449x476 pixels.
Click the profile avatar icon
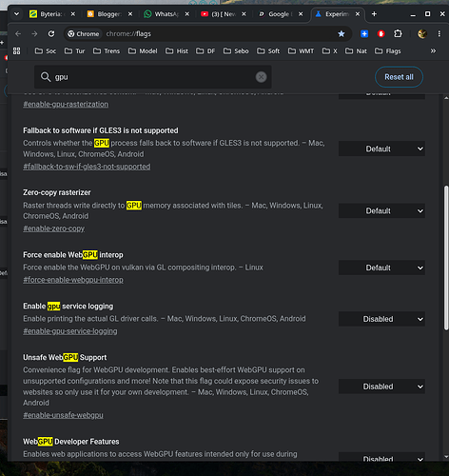(422, 33)
